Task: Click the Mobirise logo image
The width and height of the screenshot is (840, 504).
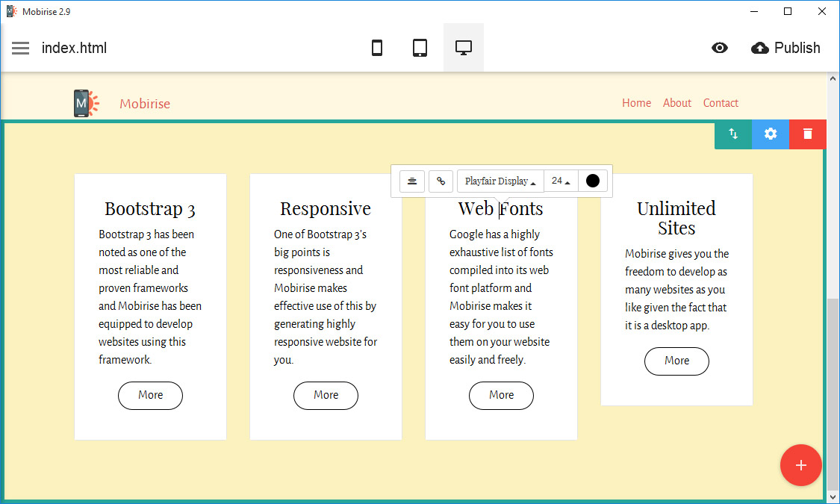Action: click(x=87, y=103)
